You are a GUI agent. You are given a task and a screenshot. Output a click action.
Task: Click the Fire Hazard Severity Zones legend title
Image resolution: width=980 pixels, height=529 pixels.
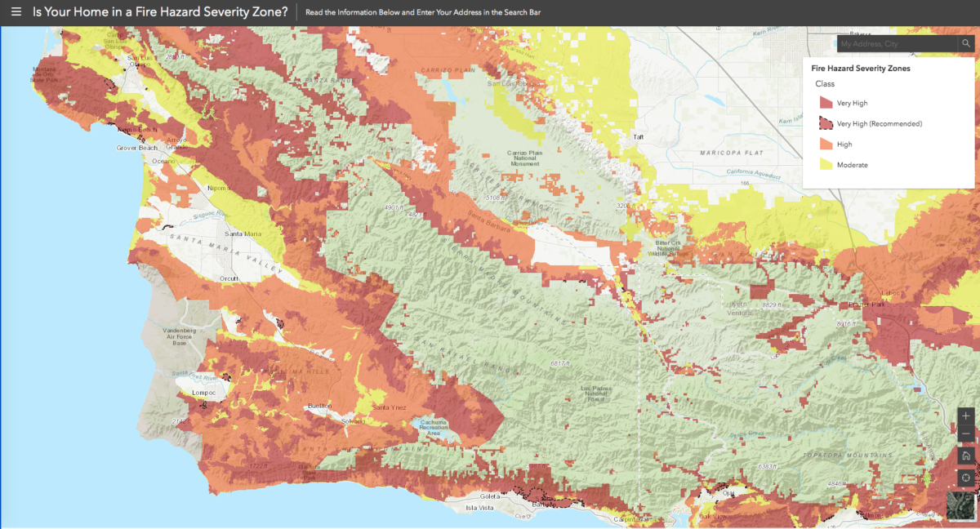pos(861,68)
